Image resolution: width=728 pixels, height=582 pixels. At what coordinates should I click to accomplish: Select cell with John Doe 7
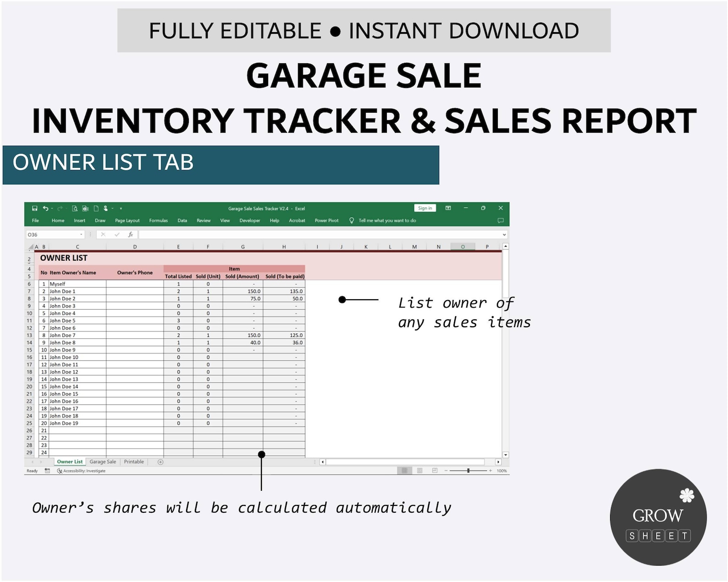tap(77, 335)
